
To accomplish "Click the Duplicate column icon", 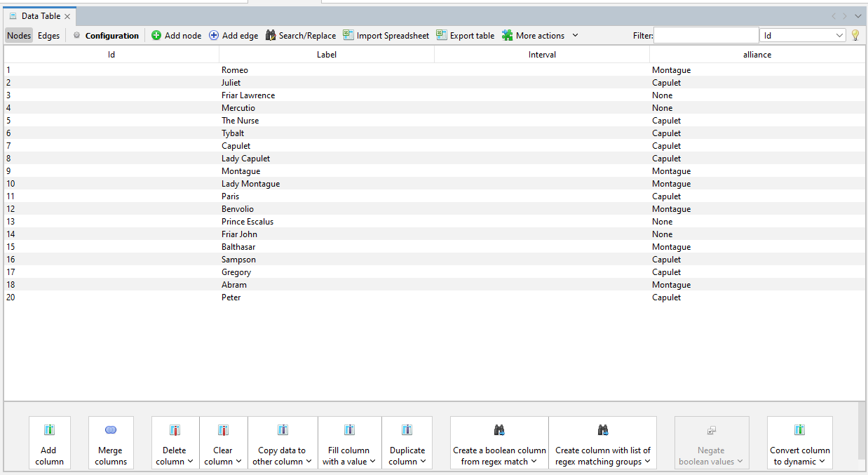I will [407, 430].
